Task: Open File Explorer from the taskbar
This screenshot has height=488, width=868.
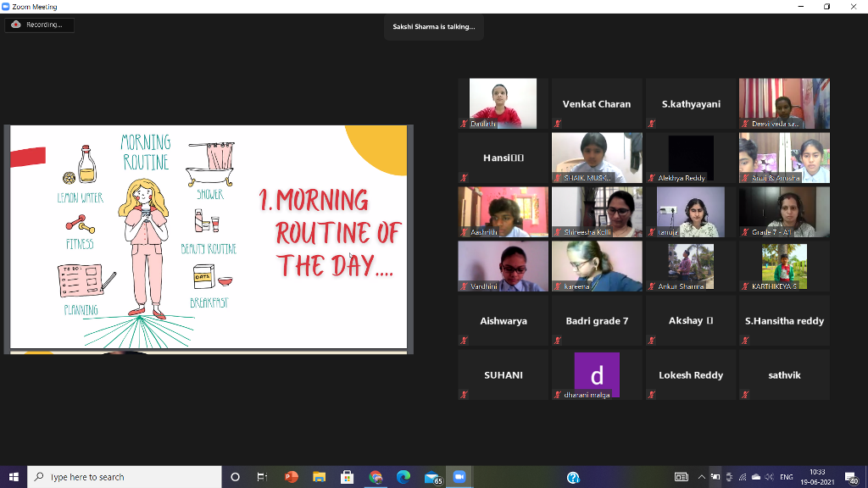Action: click(319, 477)
